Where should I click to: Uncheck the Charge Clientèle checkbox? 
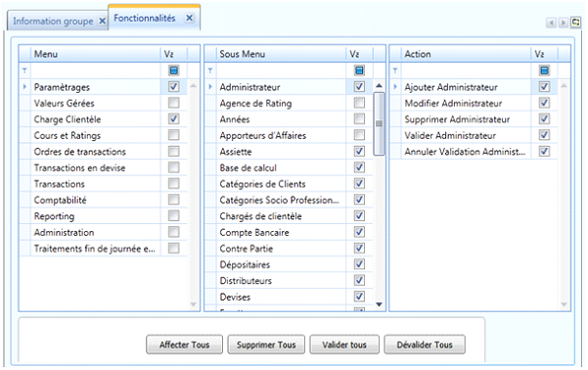[x=173, y=119]
